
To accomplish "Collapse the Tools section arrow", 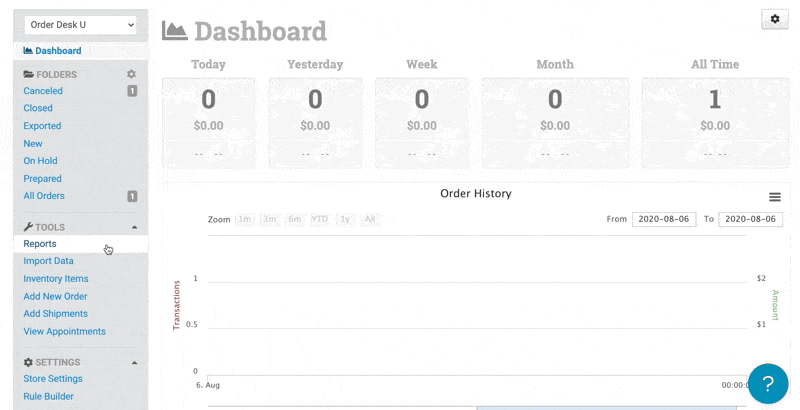I will coord(134,228).
